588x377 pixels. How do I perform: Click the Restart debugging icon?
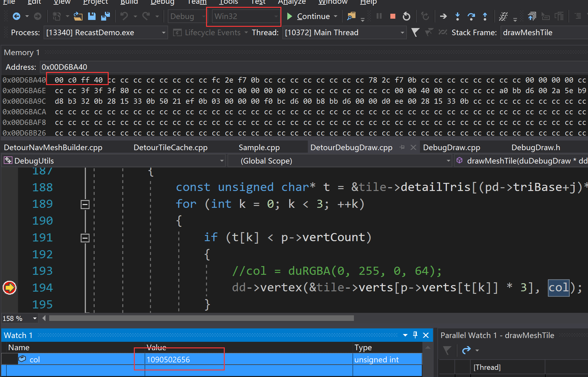(407, 16)
